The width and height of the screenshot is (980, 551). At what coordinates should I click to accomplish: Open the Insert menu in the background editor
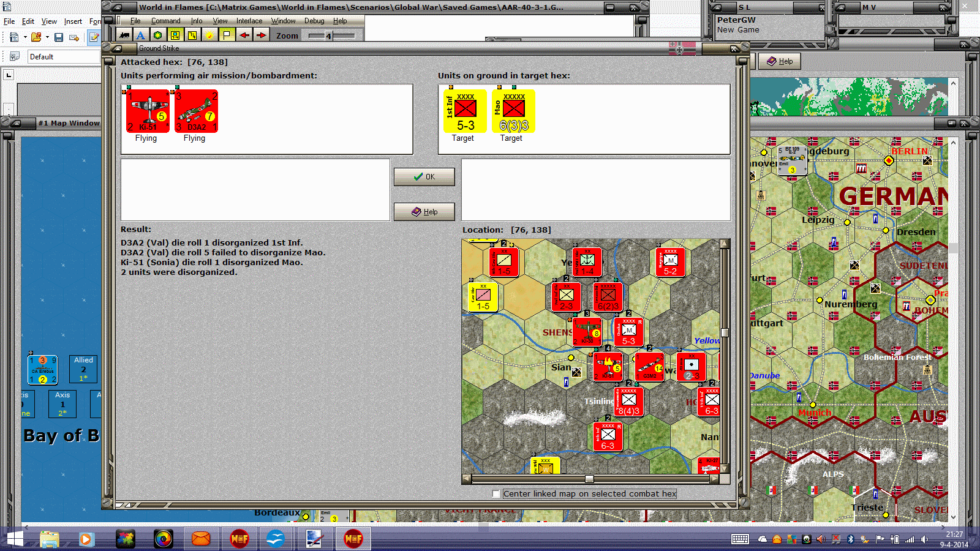pyautogui.click(x=73, y=21)
